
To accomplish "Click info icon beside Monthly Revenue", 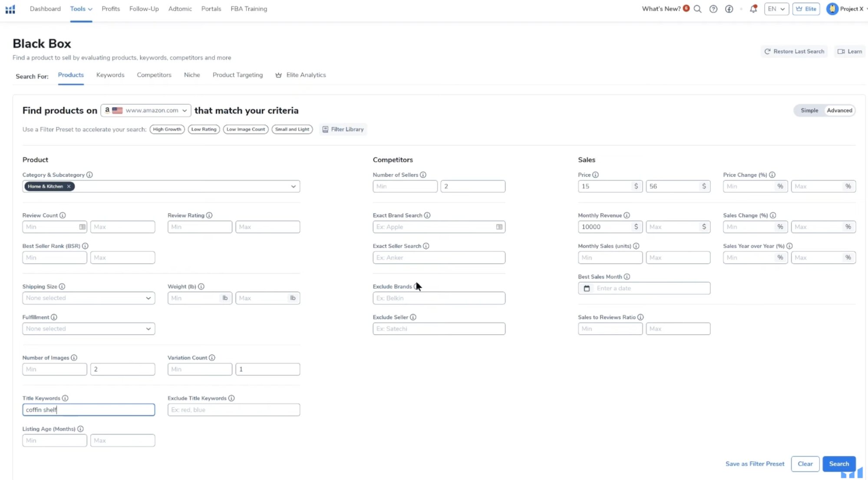I will coord(627,215).
